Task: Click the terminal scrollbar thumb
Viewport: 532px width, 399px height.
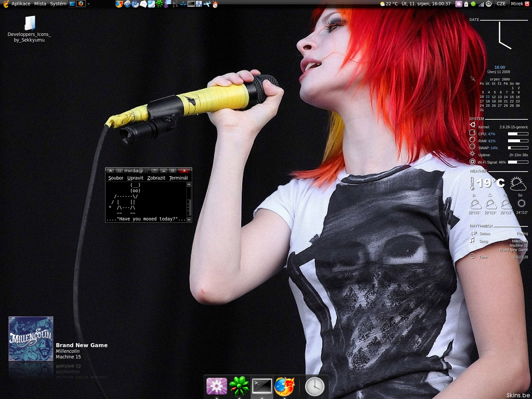Action: [x=189, y=207]
